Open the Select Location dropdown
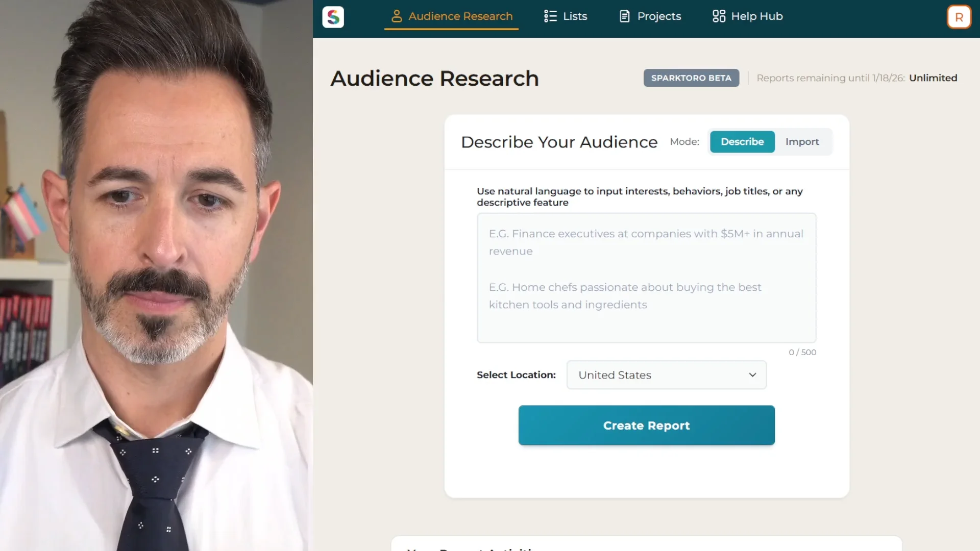The image size is (980, 551). [x=666, y=375]
